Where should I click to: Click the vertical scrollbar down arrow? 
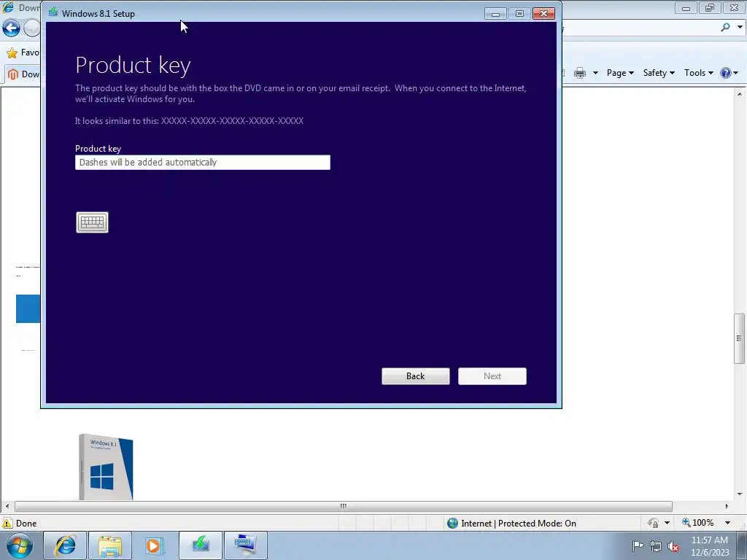(x=740, y=494)
